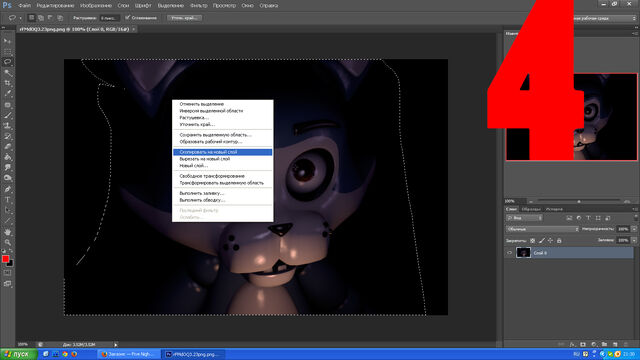The height and width of the screenshot is (360, 640).
Task: Open the layer filter kind dropdown
Action: pyautogui.click(x=524, y=218)
